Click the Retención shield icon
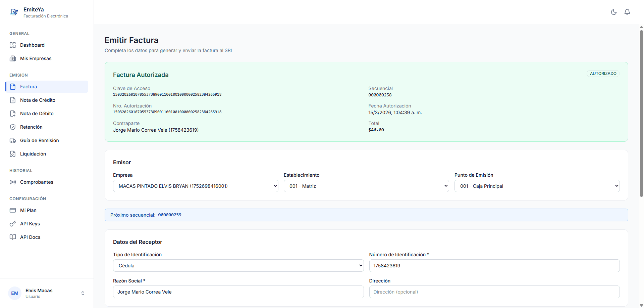This screenshot has width=644, height=308. point(13,127)
